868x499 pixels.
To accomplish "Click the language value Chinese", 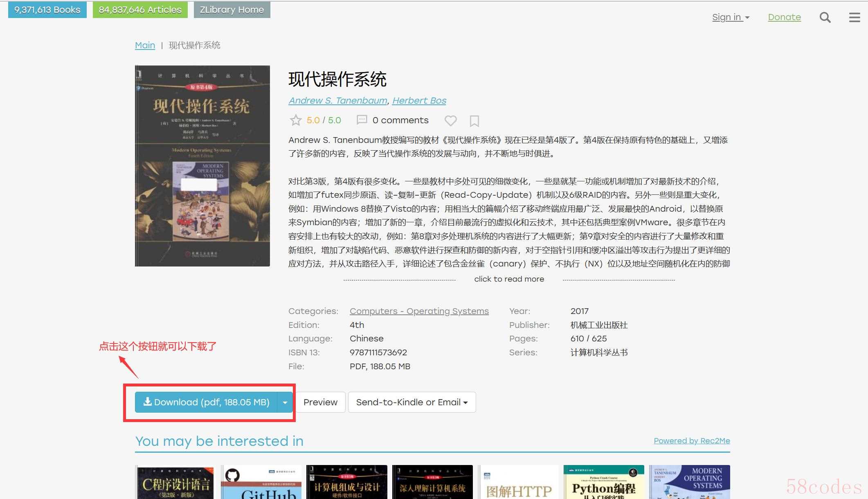I will pyautogui.click(x=367, y=339).
